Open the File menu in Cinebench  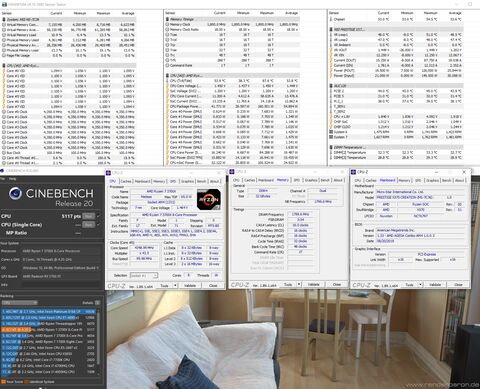pyautogui.click(x=2, y=179)
